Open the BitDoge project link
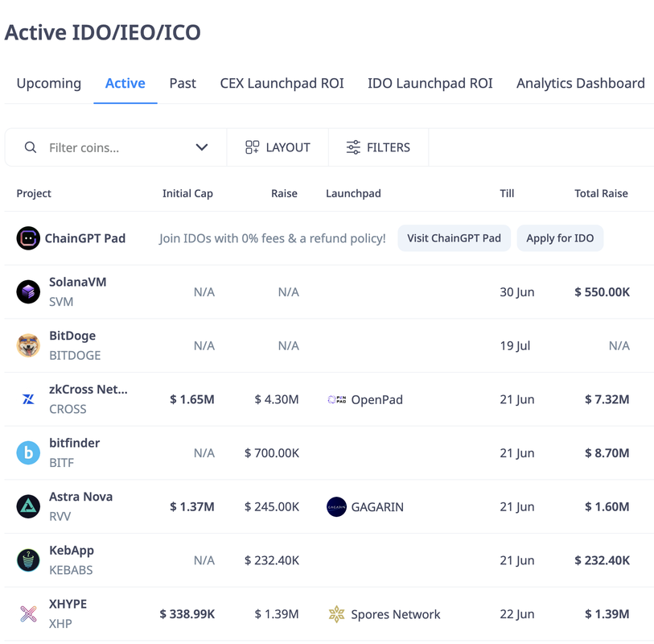Image resolution: width=654 pixels, height=644 pixels. (72, 336)
